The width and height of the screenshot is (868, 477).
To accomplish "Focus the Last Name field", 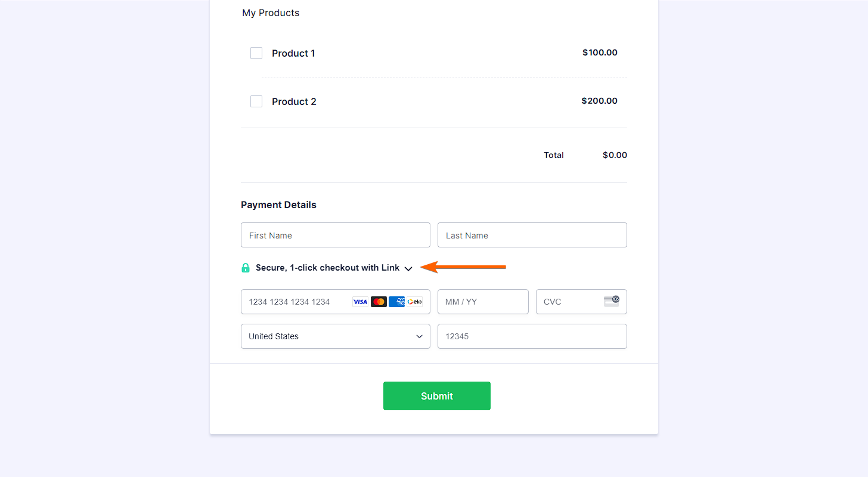I will point(532,235).
